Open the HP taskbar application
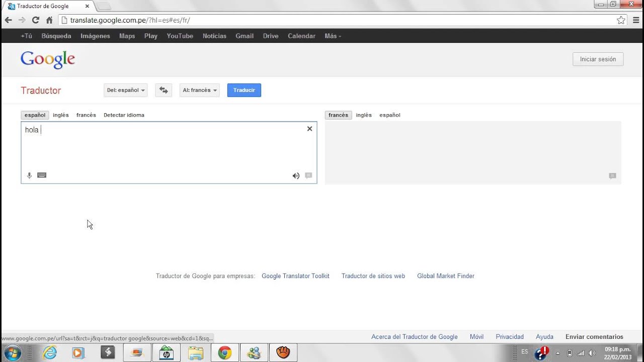This screenshot has width=644, height=362. tap(166, 353)
